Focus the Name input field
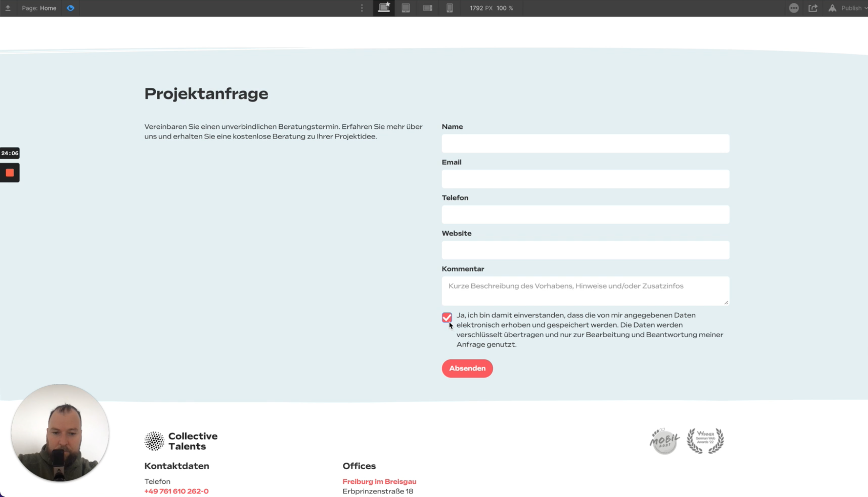Image resolution: width=868 pixels, height=497 pixels. click(x=585, y=143)
